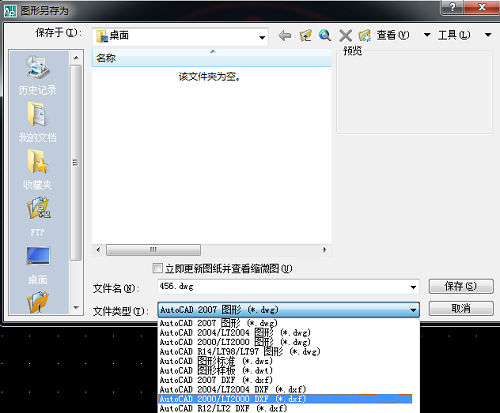Expand the Save in (桌面) location dropdown
The image size is (500, 413).
(x=262, y=37)
